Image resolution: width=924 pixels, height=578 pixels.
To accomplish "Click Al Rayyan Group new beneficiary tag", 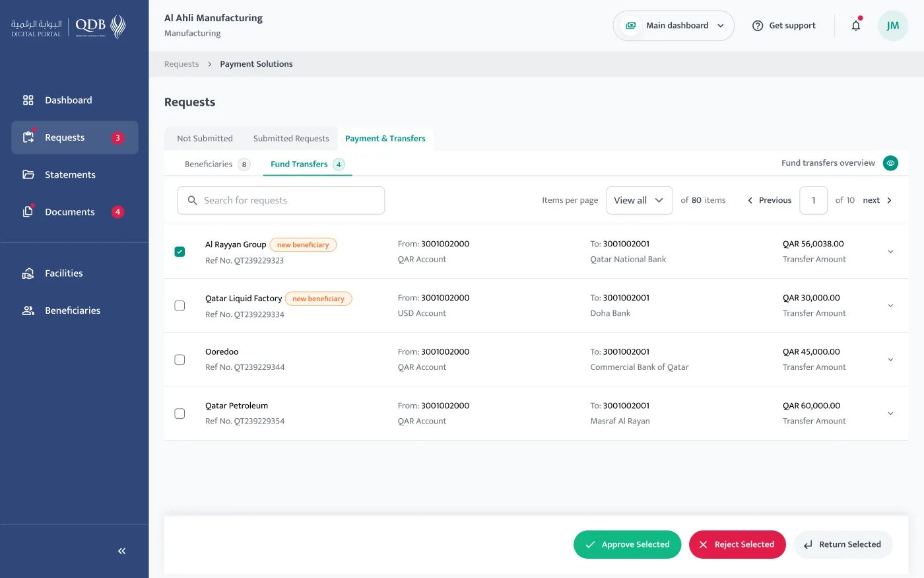I will (x=303, y=244).
